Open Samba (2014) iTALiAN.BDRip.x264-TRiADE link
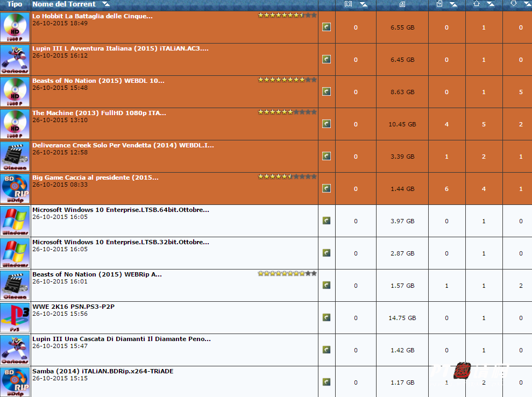 (x=103, y=371)
